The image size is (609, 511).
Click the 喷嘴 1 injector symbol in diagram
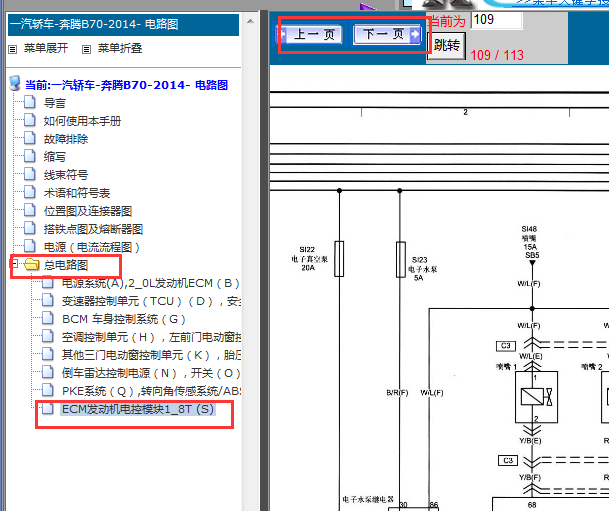(536, 397)
